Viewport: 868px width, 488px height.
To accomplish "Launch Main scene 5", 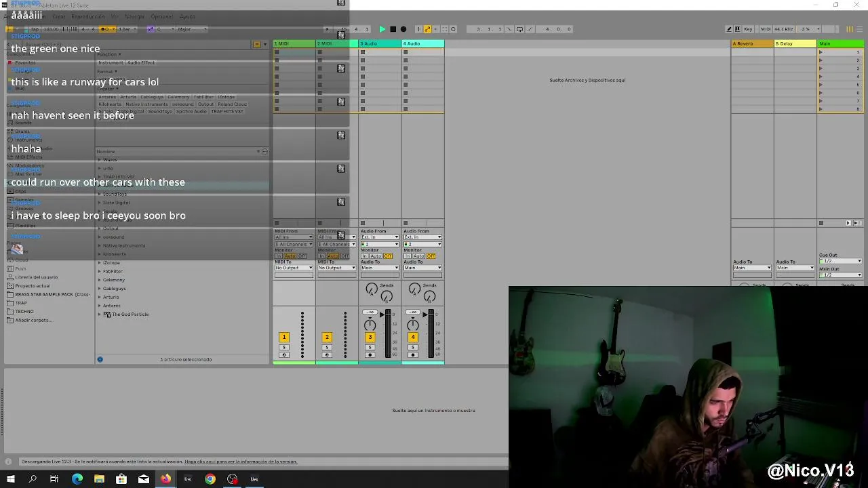I will [821, 85].
